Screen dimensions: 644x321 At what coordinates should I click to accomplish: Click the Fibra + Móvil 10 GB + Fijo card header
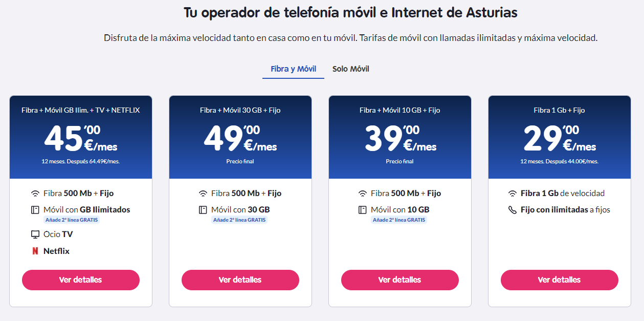coord(399,110)
